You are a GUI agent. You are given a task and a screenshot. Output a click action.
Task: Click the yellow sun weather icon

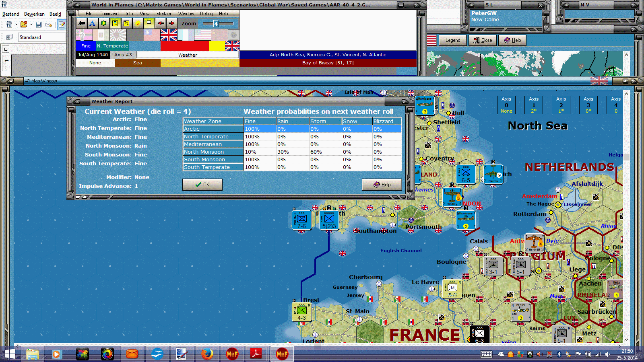(138, 23)
